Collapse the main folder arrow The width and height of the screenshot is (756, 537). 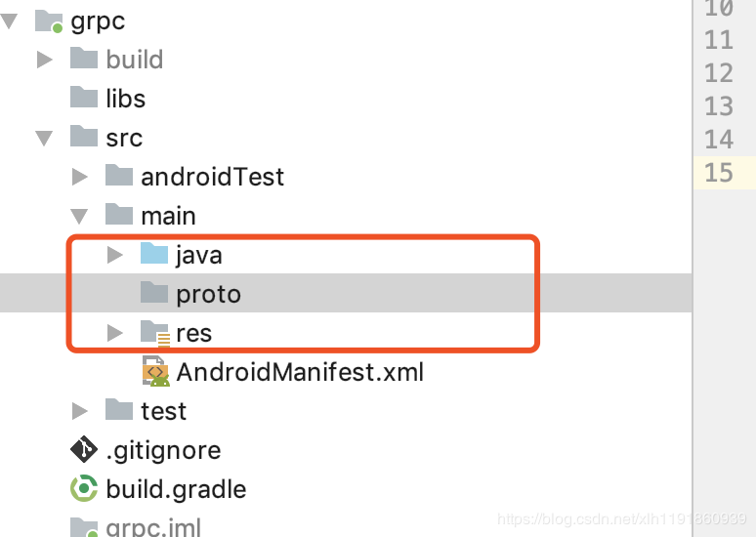tap(79, 217)
